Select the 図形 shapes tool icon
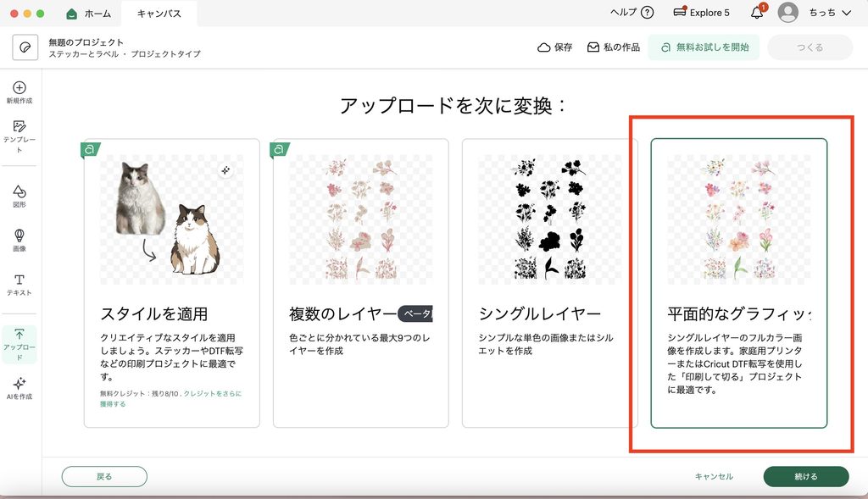Image resolution: width=868 pixels, height=499 pixels. tap(19, 191)
